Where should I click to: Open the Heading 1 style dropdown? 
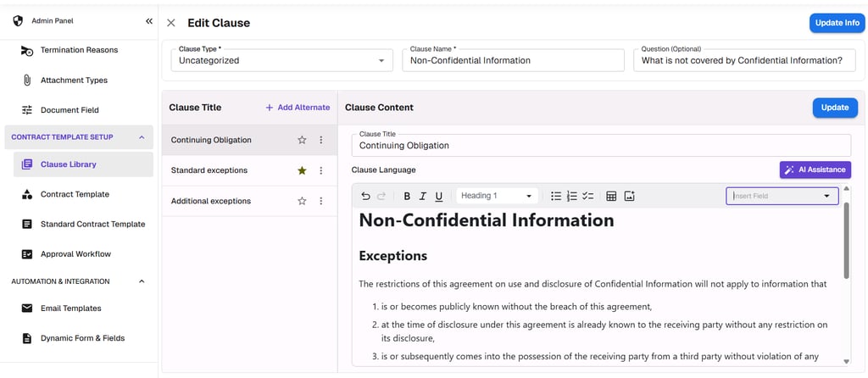[x=497, y=196]
